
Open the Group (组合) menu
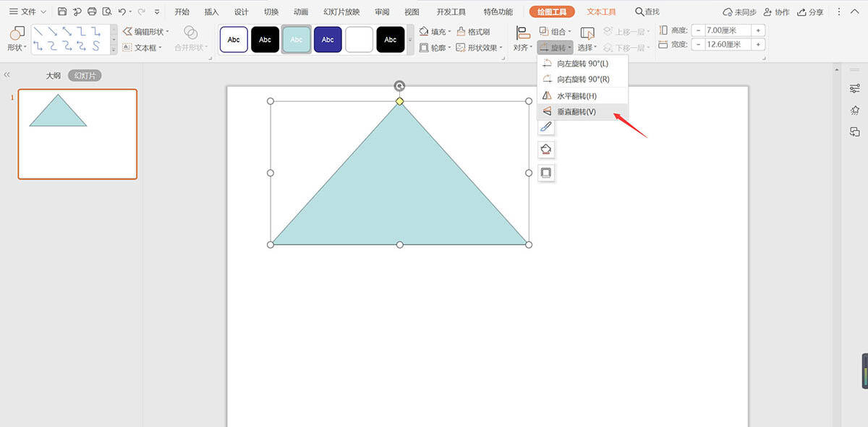(x=556, y=32)
